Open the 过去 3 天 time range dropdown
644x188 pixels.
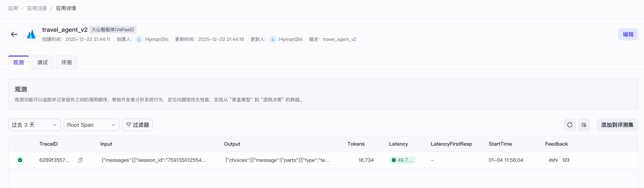[x=34, y=125]
